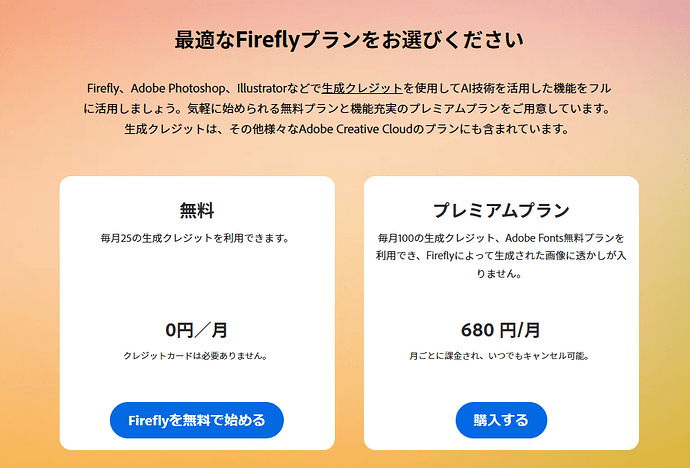Click the 最適なFireflyプランをお選びください heading
690x468 pixels.
[x=349, y=40]
